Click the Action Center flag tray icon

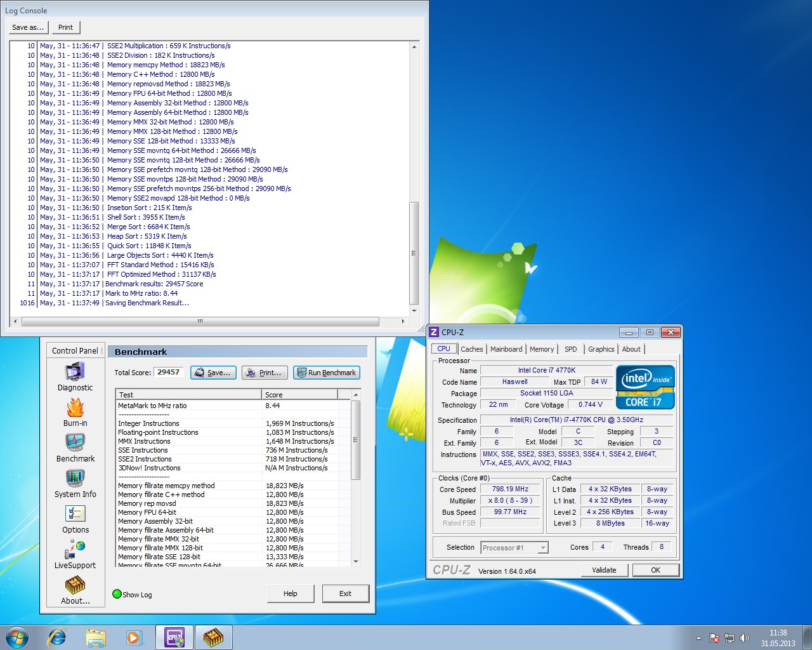(x=714, y=638)
